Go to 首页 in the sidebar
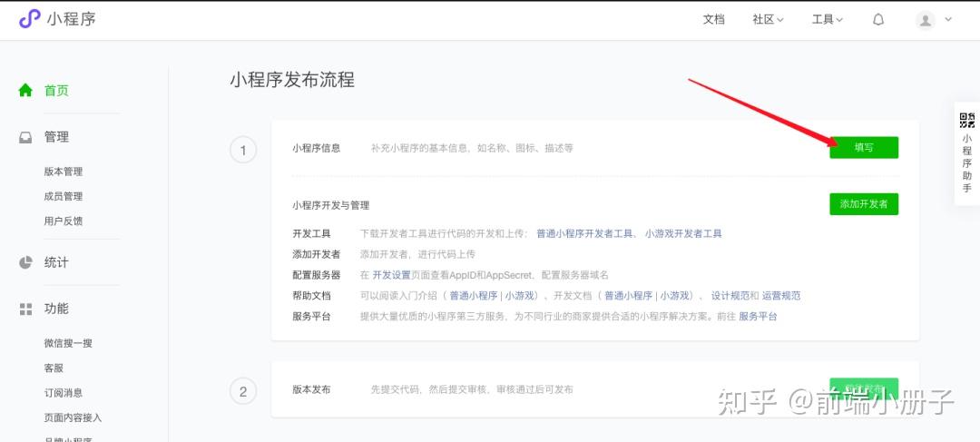This screenshot has height=442, width=980. [56, 91]
